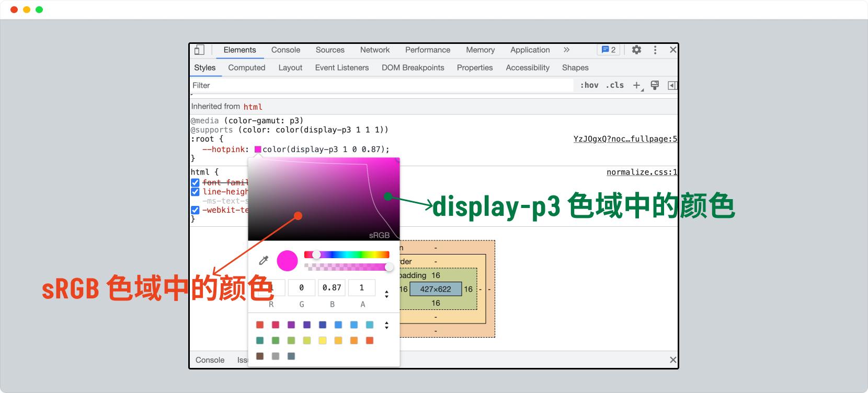
Task: Click the B channel field showing 0.87
Action: tap(332, 287)
